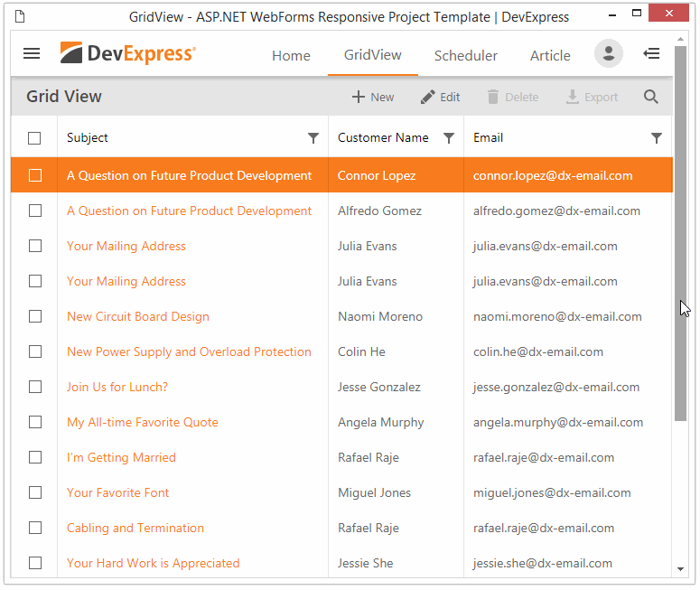
Task: Toggle the select-all header checkbox
Action: click(x=34, y=138)
